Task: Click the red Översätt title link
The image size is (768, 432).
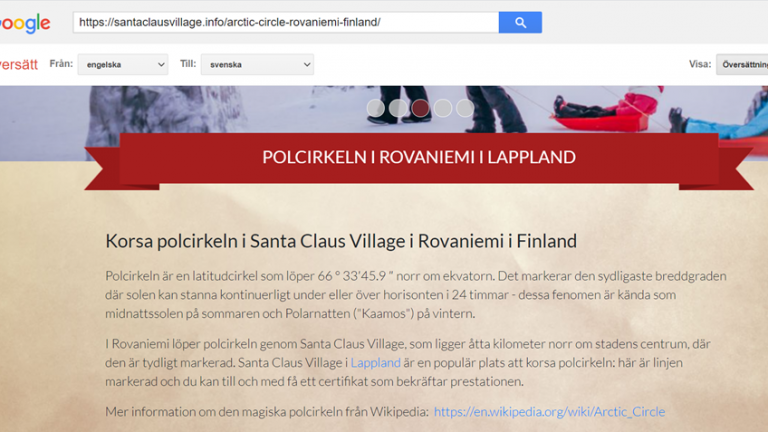Action: (19, 64)
